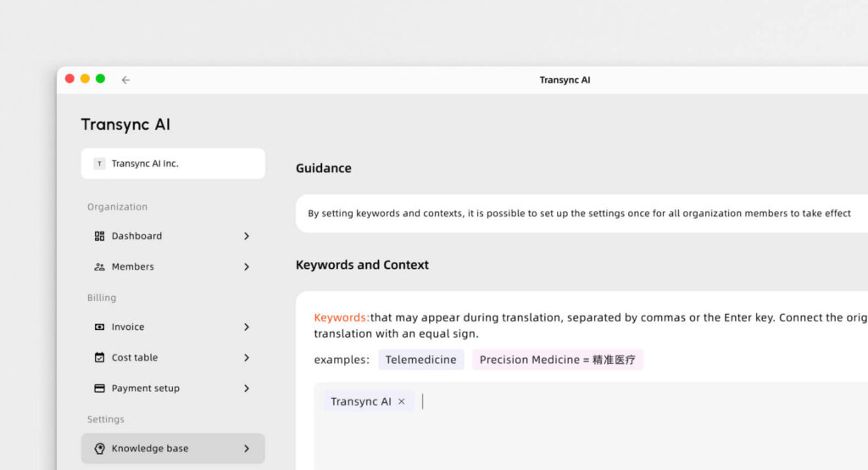Viewport: 868px width, 470px height.
Task: Open the Payment setup menu item
Action: pos(145,388)
